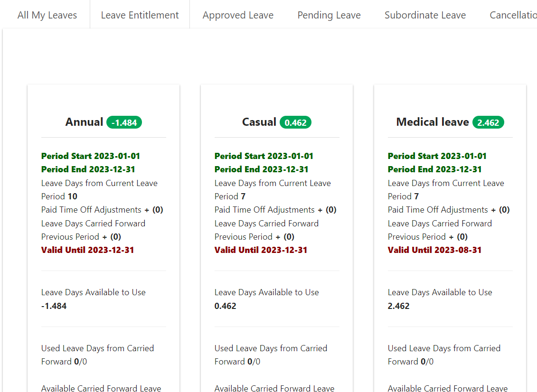Click Medical leave card's Period End 2023-12-31 text

coord(434,169)
